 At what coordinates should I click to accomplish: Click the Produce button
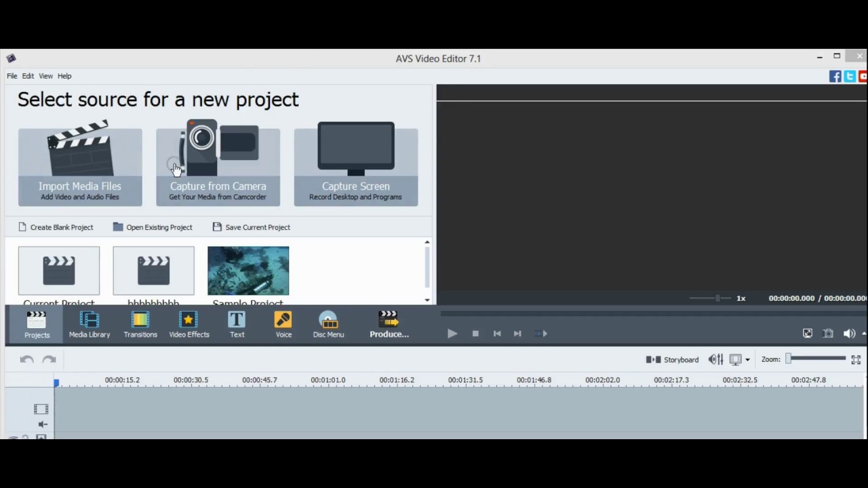pos(389,325)
